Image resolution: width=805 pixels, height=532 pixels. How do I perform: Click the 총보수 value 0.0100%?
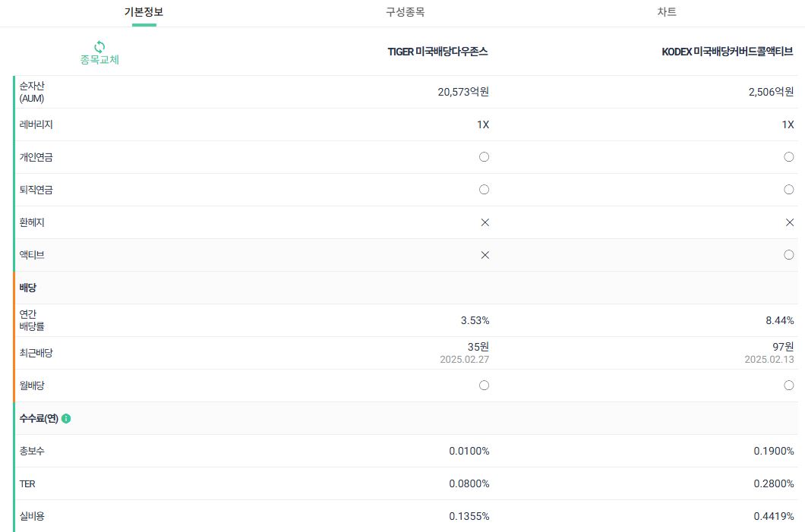469,451
